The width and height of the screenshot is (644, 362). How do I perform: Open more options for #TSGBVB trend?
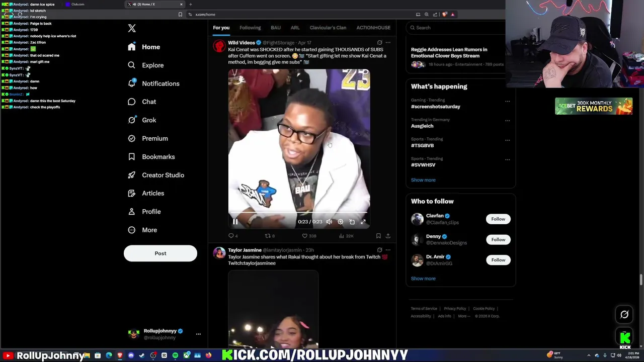(507, 140)
